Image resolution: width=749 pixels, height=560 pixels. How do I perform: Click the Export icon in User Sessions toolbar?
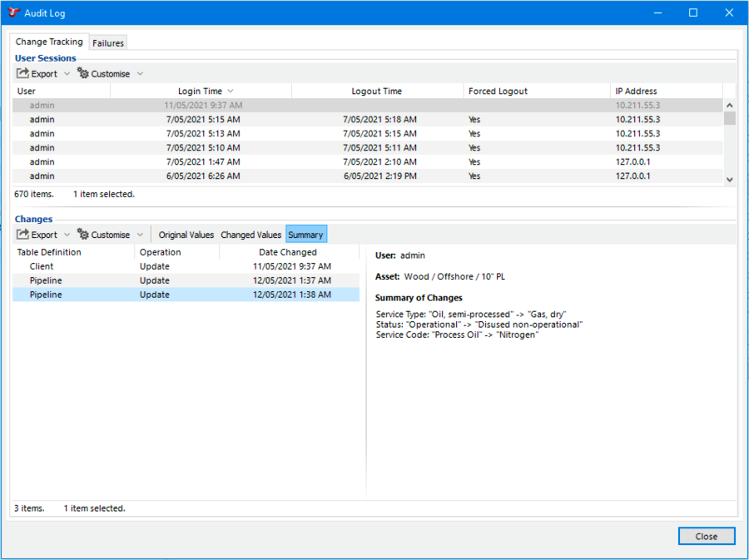pyautogui.click(x=23, y=74)
